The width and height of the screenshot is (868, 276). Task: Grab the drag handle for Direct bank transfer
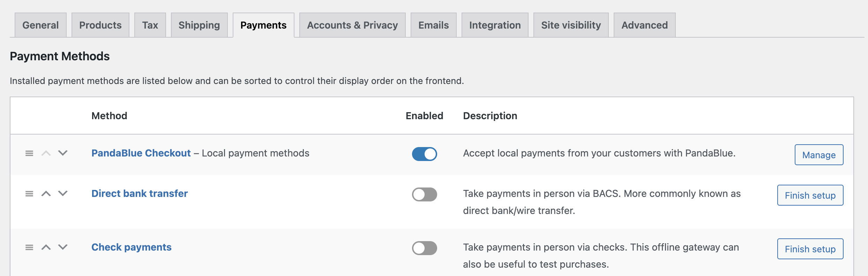tap(29, 194)
